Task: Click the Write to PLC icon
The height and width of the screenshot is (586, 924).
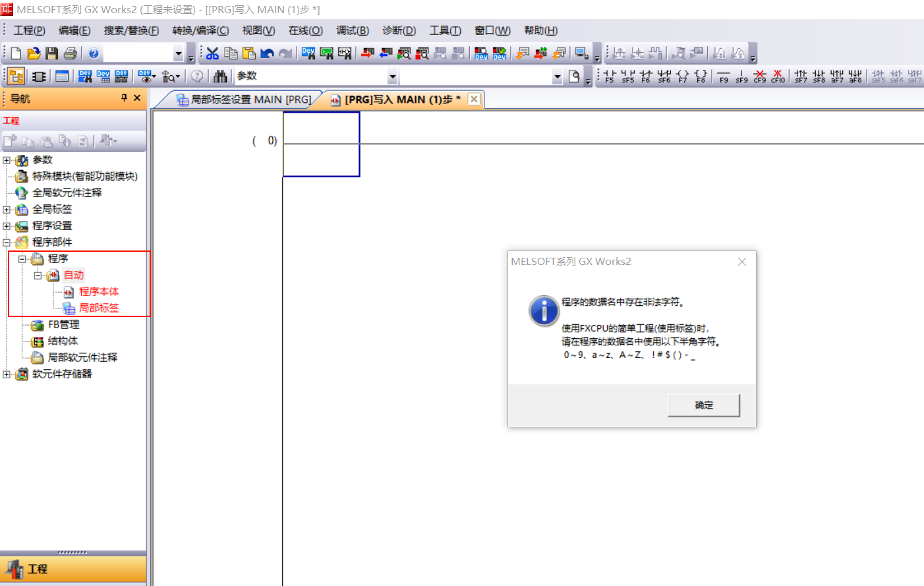Action: pos(368,53)
